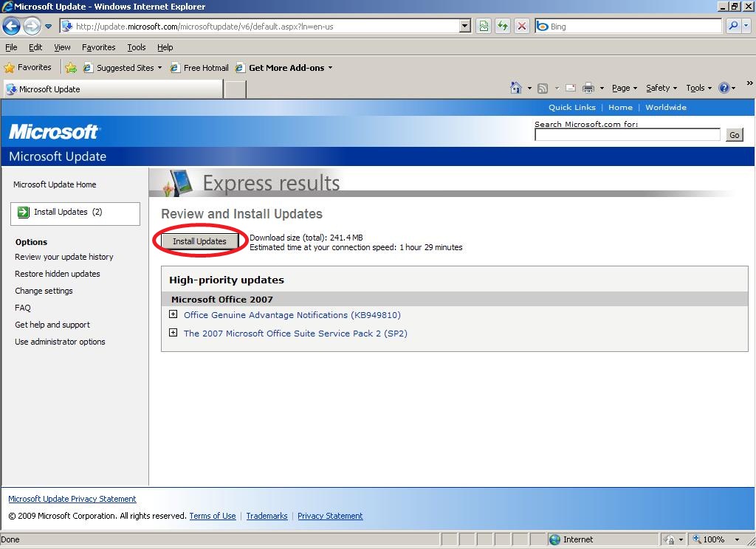Click the Express results computer graphic
Screen dimensions: 756x549
pyautogui.click(x=178, y=183)
